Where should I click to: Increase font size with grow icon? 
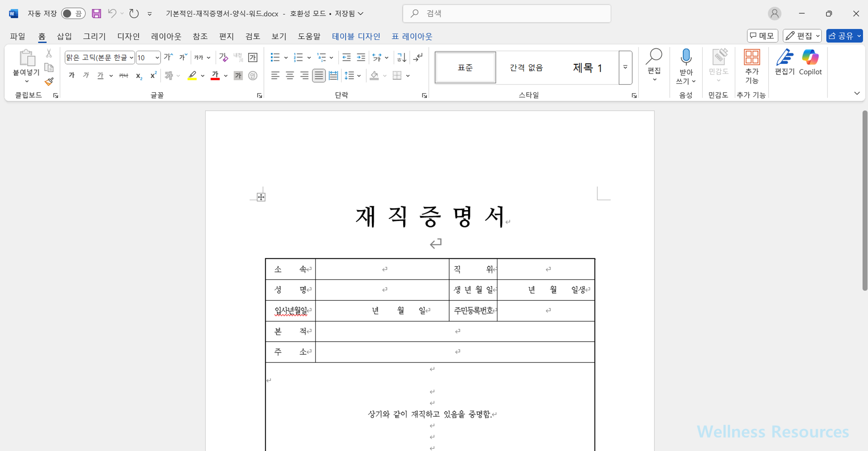[168, 57]
